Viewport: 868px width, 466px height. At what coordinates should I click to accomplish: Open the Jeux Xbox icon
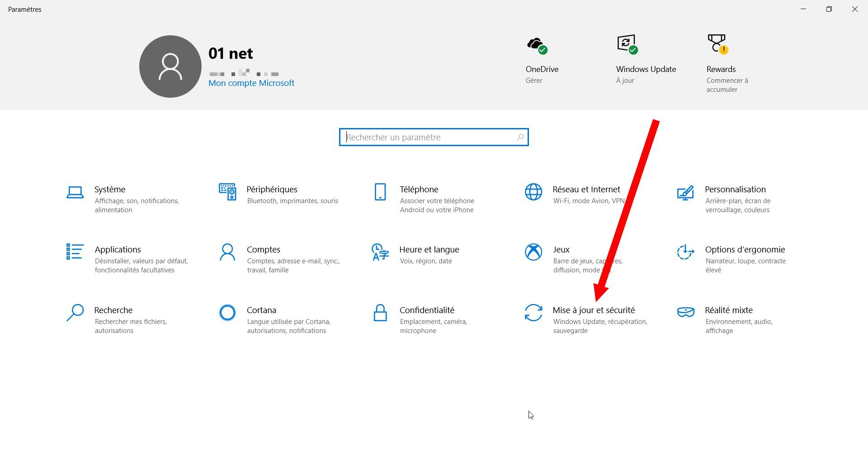point(533,252)
